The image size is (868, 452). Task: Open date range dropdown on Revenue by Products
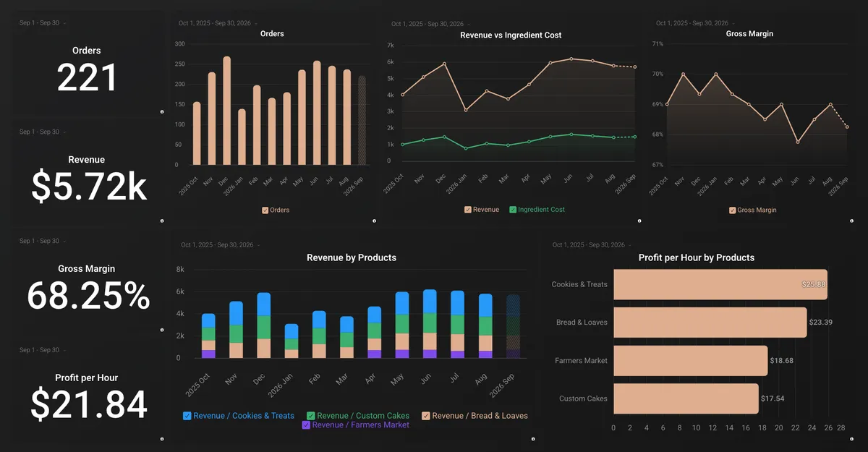click(222, 245)
